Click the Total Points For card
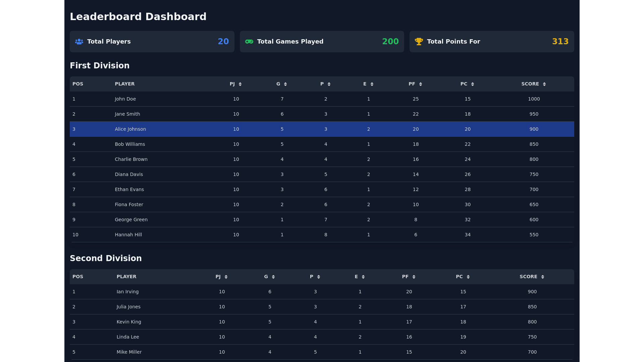Viewport: 644px width, 362px height. point(491,42)
